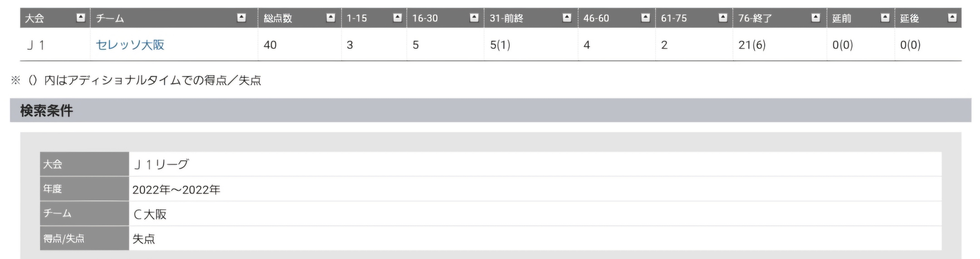Sort the 16-30 minutes column arrow
Screen dimensions: 980x259
pos(474,17)
